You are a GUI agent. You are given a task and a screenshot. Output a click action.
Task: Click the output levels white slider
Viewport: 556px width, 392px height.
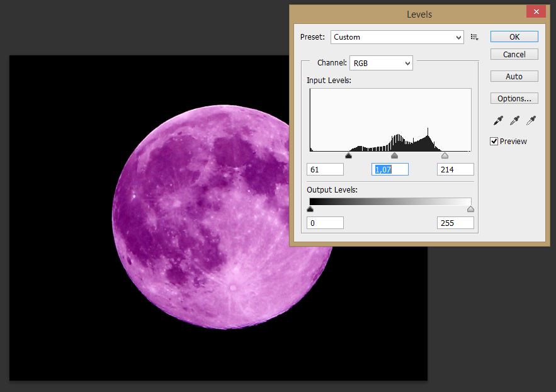coord(470,210)
